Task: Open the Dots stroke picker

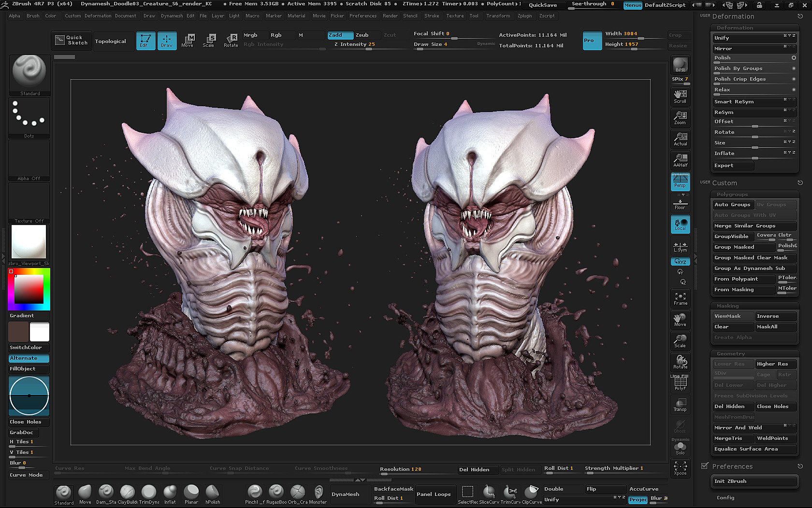Action: click(29, 118)
